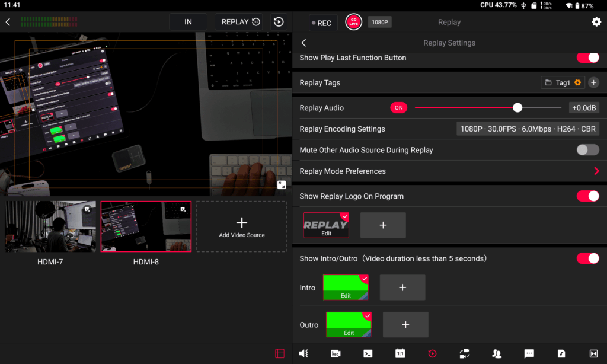Go back from Replay Settings
Image resolution: width=607 pixels, height=364 pixels.
(x=304, y=43)
